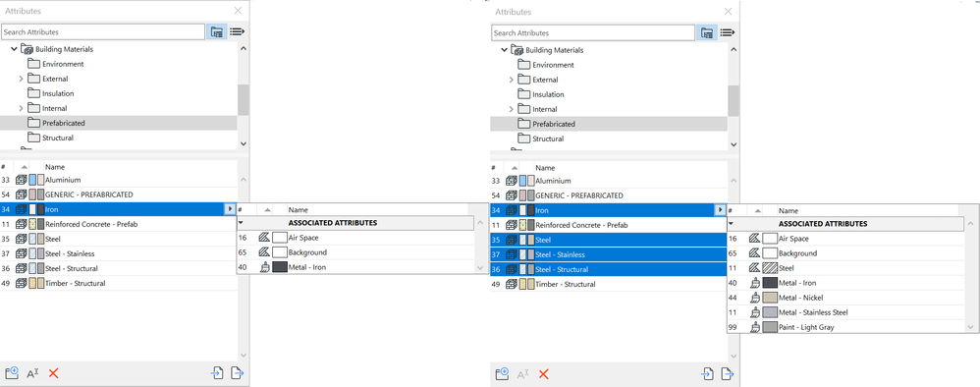Click arrow button on Iron row, left panel
This screenshot has height=387, width=980.
pos(230,209)
